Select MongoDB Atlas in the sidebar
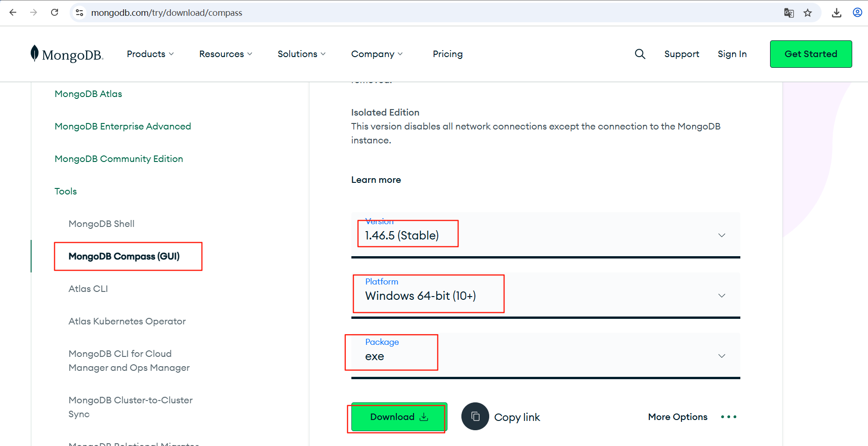 (x=88, y=94)
